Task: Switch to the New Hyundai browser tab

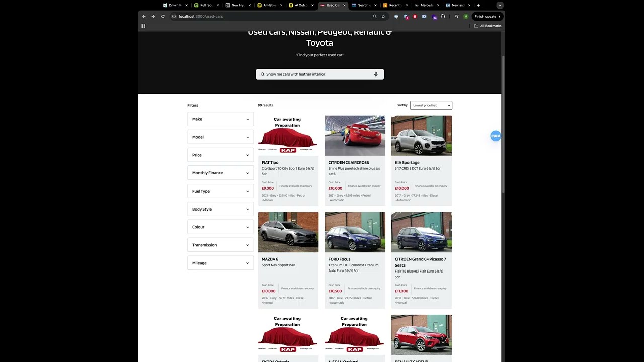Action: (x=237, y=5)
